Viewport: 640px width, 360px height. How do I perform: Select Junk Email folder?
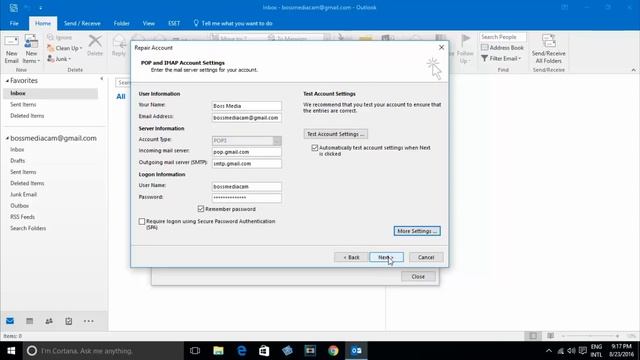pos(24,194)
